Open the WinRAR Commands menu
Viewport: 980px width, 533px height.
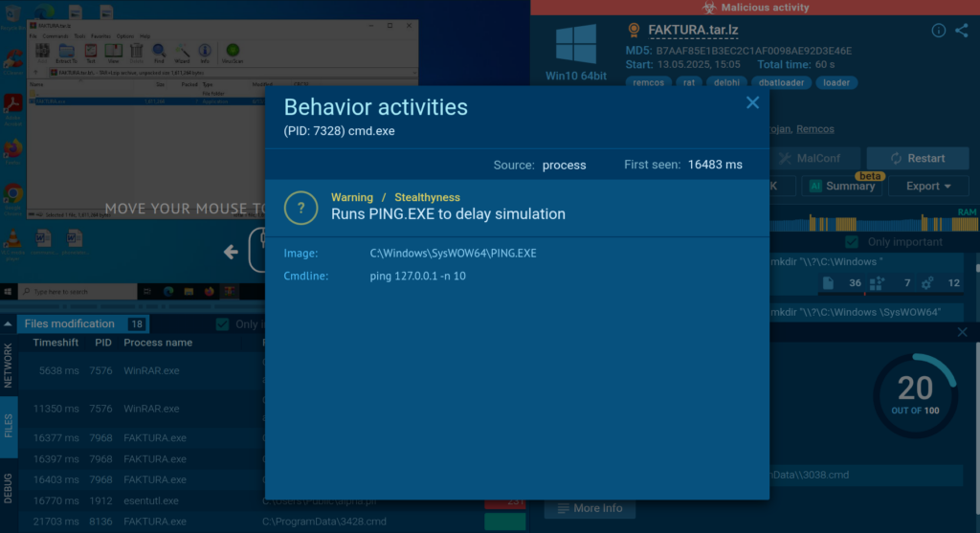55,36
